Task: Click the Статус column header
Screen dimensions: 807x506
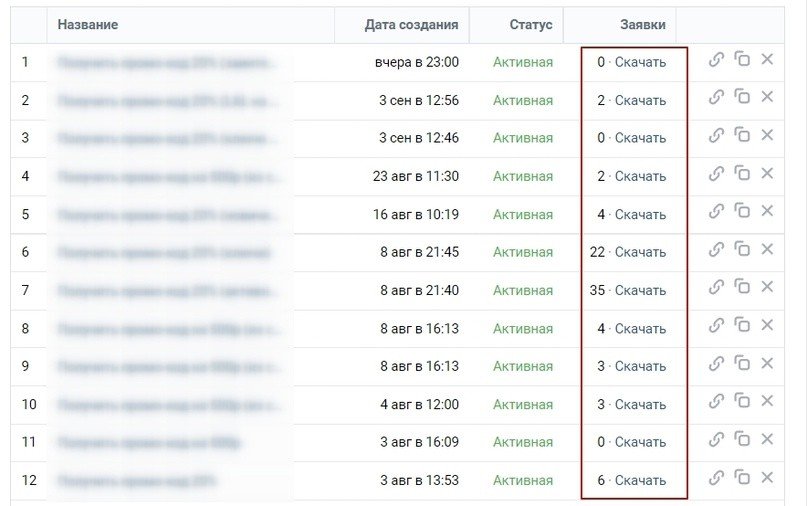Action: pos(530,25)
